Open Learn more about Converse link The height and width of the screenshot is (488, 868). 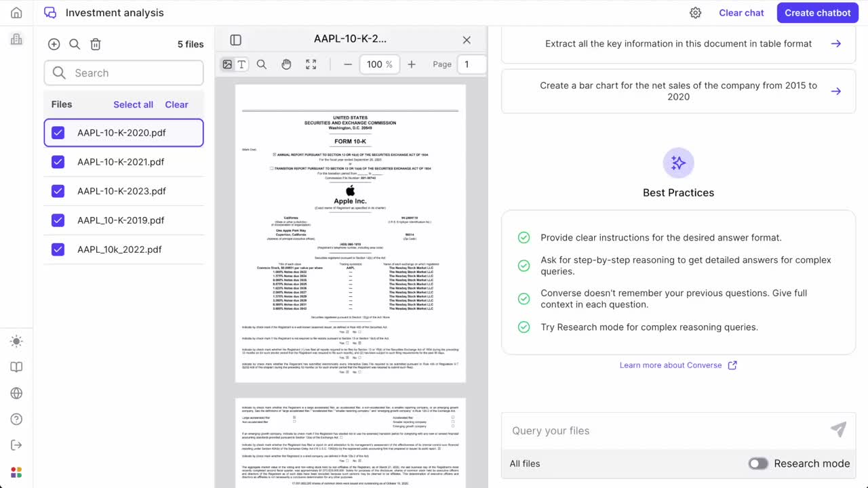671,365
